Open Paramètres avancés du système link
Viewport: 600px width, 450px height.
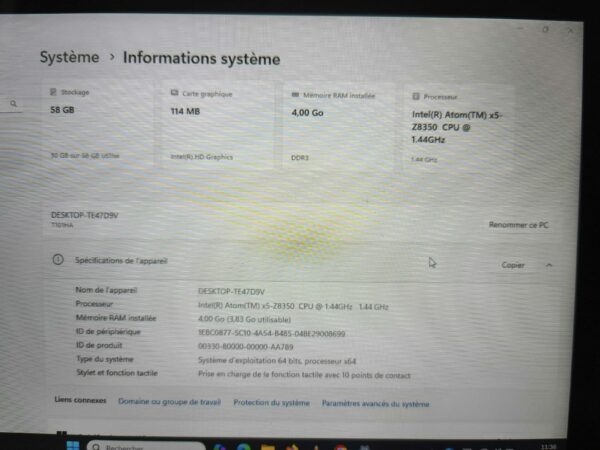(375, 403)
